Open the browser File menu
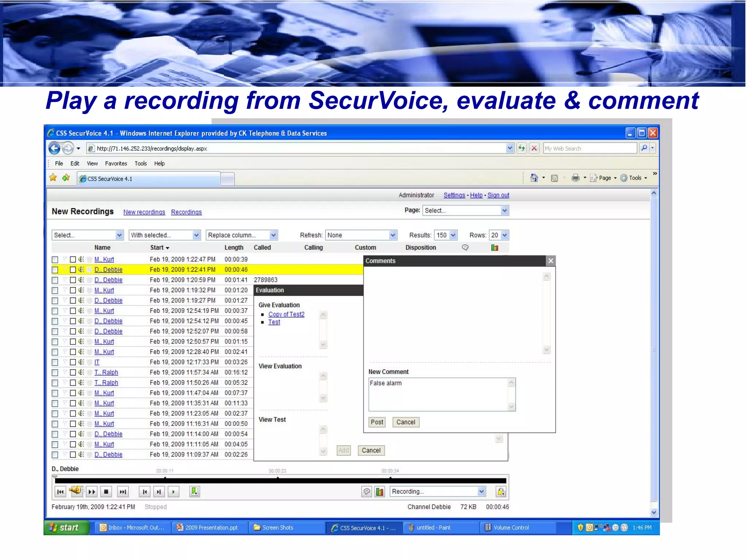The width and height of the screenshot is (747, 560). [59, 163]
